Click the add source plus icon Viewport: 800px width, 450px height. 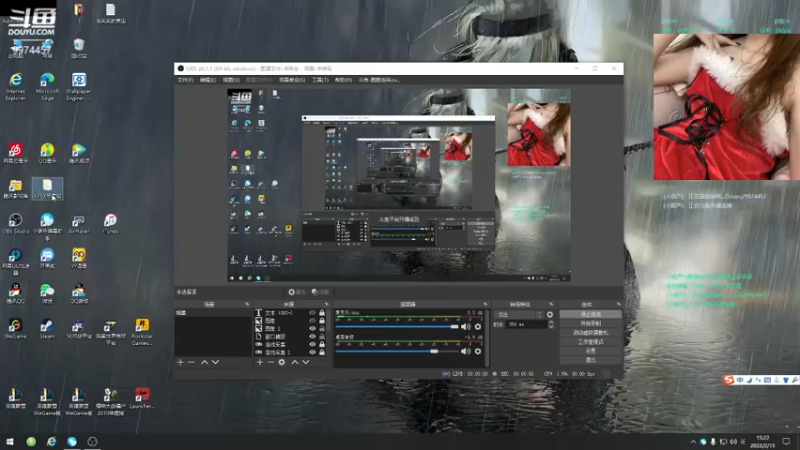(x=259, y=362)
